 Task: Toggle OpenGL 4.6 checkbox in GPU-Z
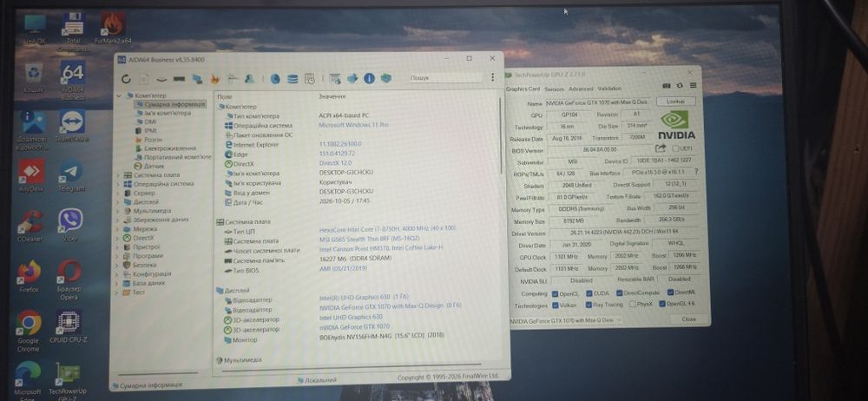coord(662,304)
